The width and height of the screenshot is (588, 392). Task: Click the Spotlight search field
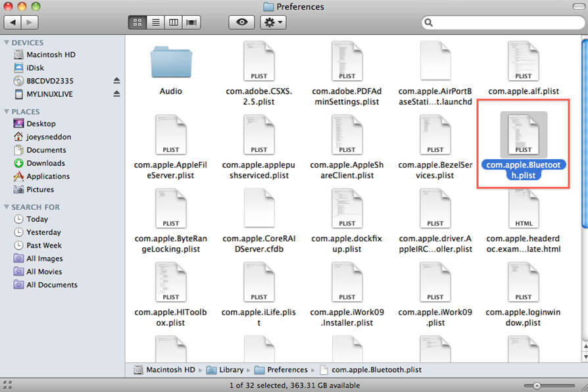503,22
